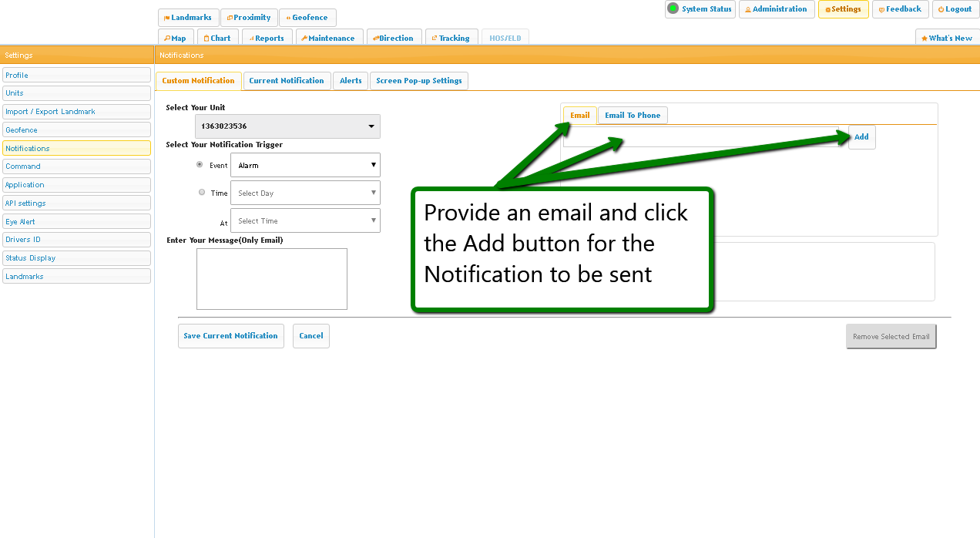This screenshot has width=980, height=538.
Task: Select the Time trigger radio button
Action: [x=202, y=193]
